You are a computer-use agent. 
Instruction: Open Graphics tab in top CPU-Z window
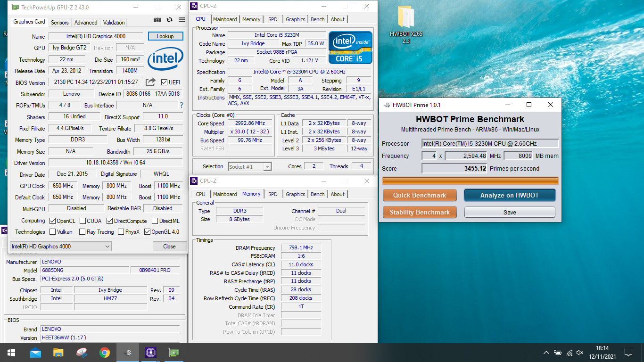[x=296, y=19]
